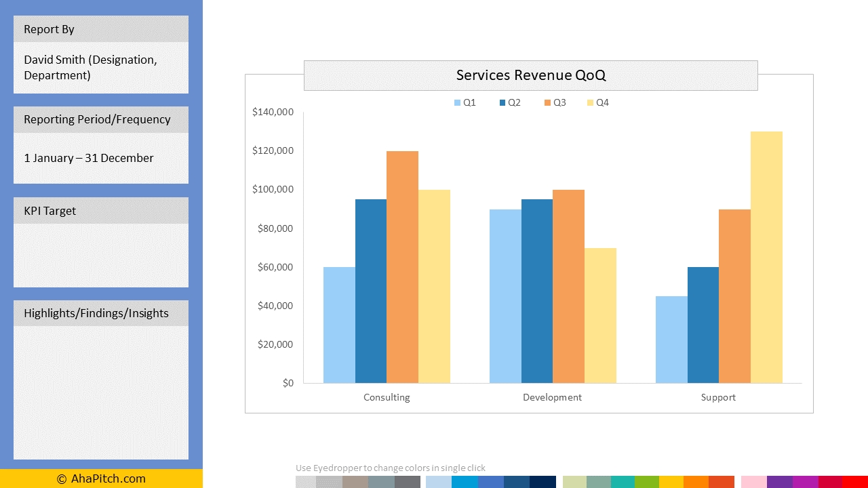
Task: Select the Support Q2 bar
Action: tap(703, 325)
